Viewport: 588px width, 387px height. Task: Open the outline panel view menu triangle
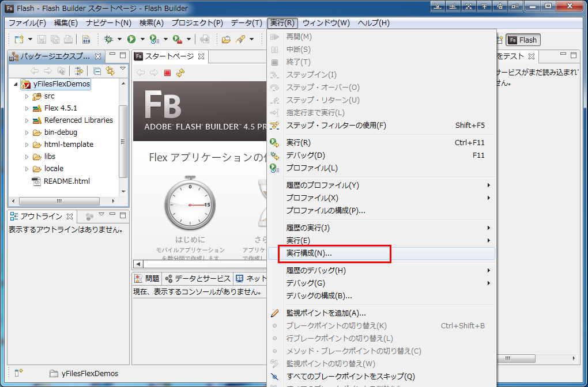[x=101, y=214]
